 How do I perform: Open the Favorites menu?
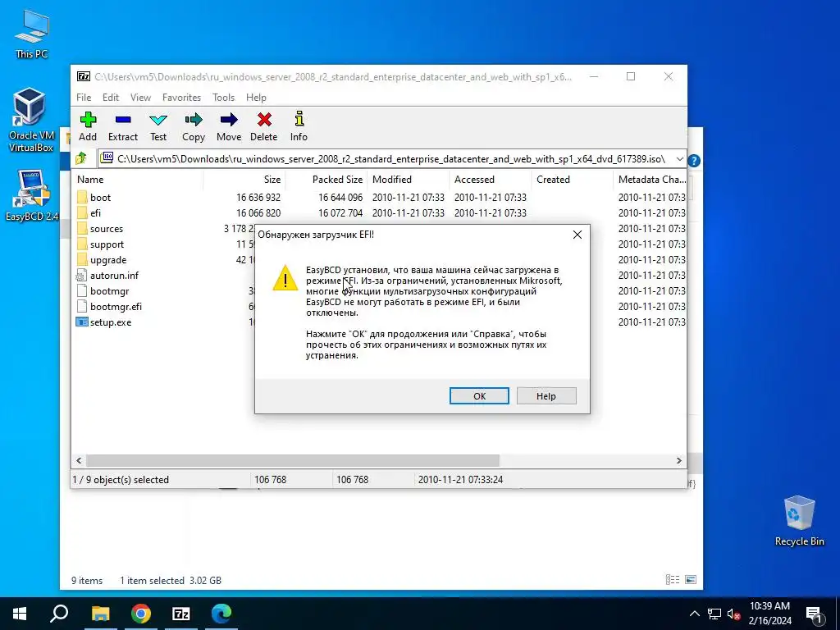pos(181,98)
